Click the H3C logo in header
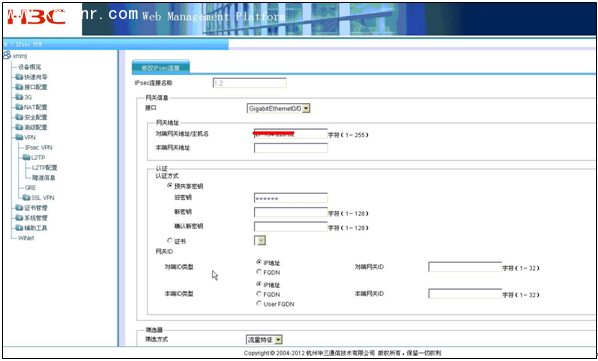Image resolution: width=598 pixels, height=361 pixels. [x=37, y=17]
